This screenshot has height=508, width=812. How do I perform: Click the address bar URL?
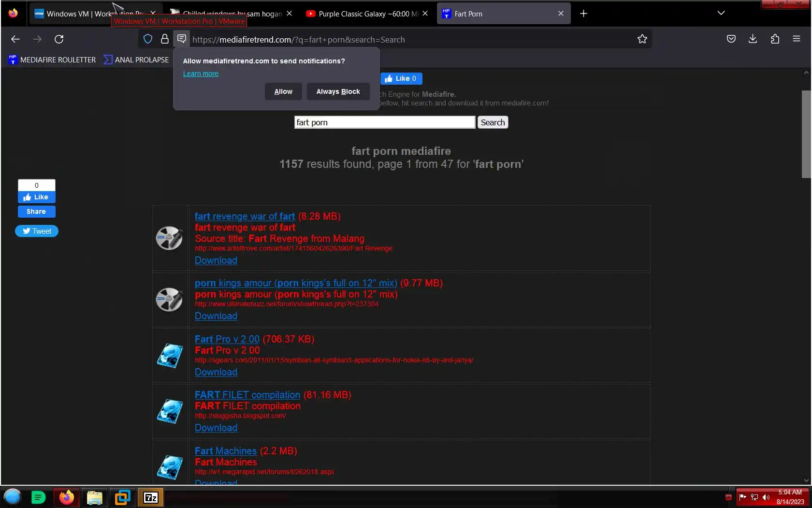pos(299,40)
